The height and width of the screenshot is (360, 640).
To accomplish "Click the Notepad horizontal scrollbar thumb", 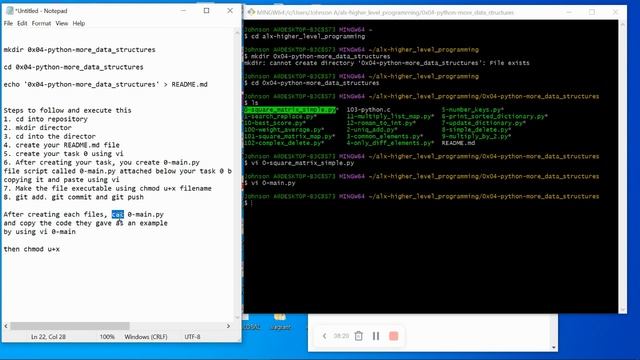I will 70,326.
